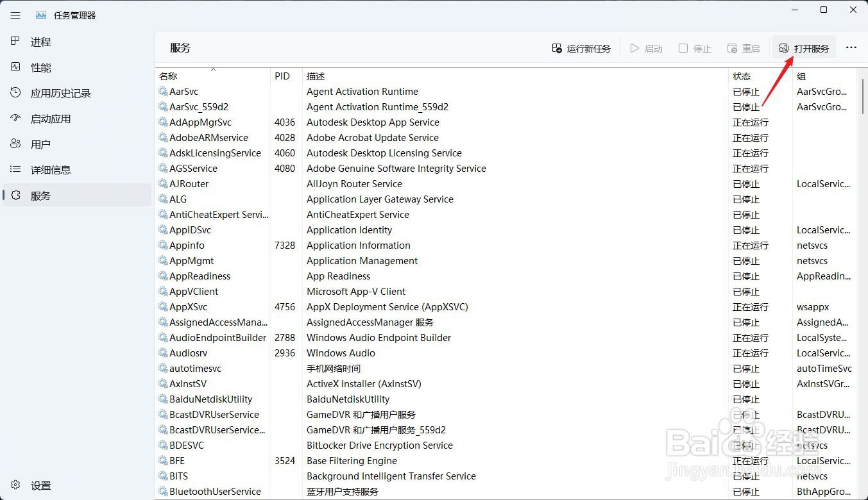Click the 打开服务 button
The width and height of the screenshot is (868, 500).
pyautogui.click(x=804, y=48)
